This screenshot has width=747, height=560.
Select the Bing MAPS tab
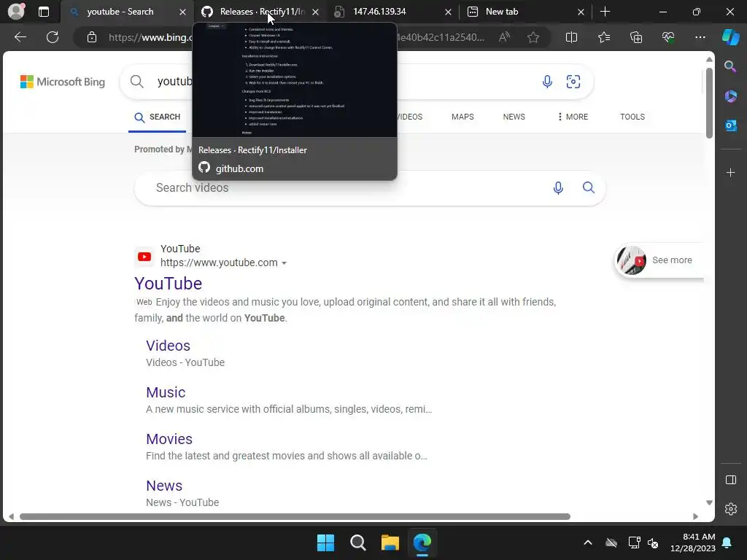[x=462, y=117]
